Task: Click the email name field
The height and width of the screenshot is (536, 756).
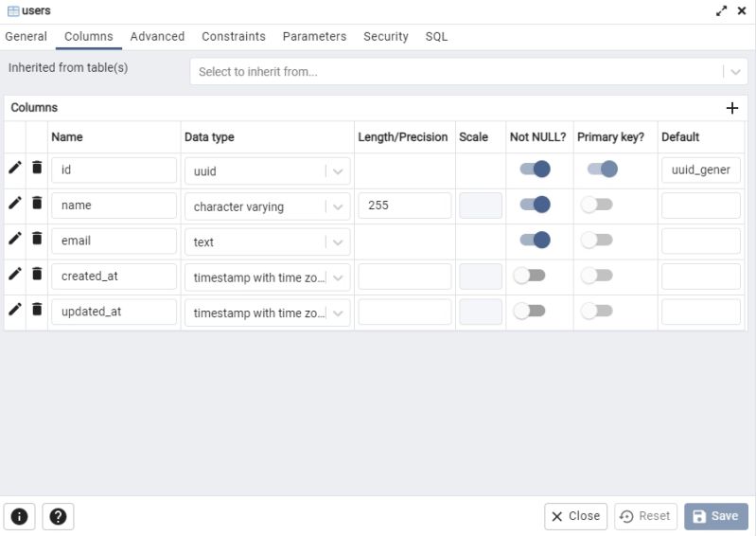Action: pos(114,241)
